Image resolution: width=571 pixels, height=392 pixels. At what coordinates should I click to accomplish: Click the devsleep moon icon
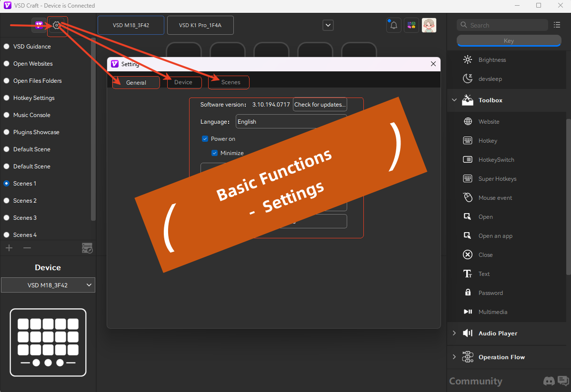(468, 79)
